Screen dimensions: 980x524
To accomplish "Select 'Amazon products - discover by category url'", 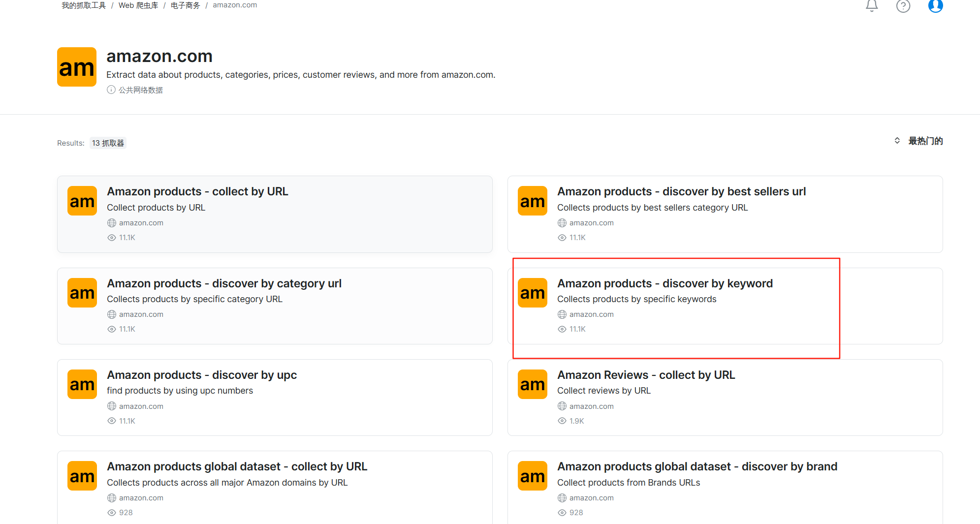I will tap(224, 283).
